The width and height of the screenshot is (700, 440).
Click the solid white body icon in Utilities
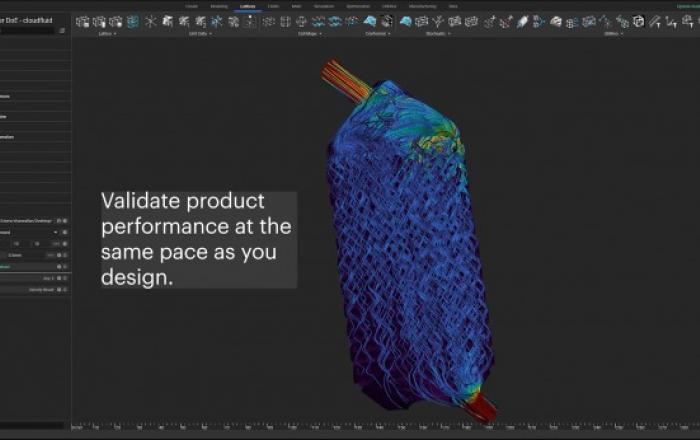[556, 21]
